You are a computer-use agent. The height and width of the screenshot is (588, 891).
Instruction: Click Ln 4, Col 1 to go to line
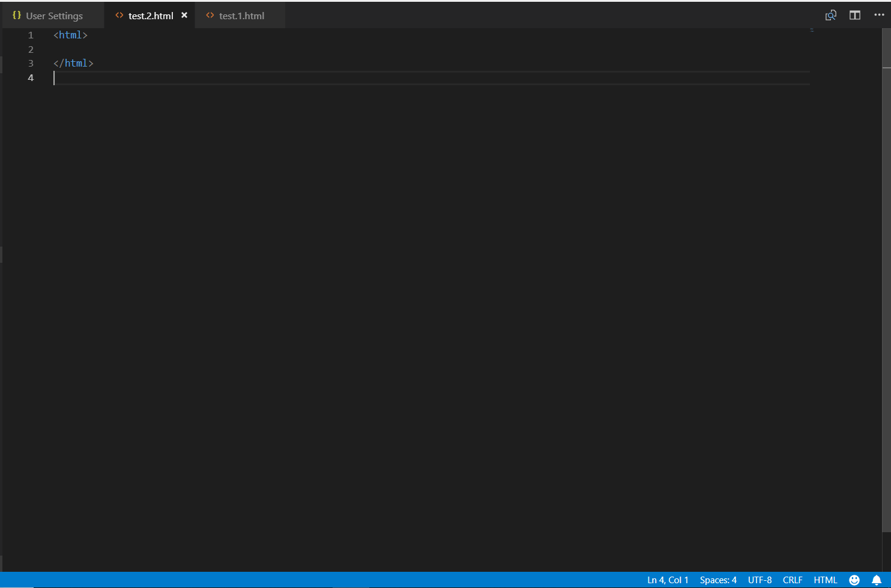(x=667, y=580)
